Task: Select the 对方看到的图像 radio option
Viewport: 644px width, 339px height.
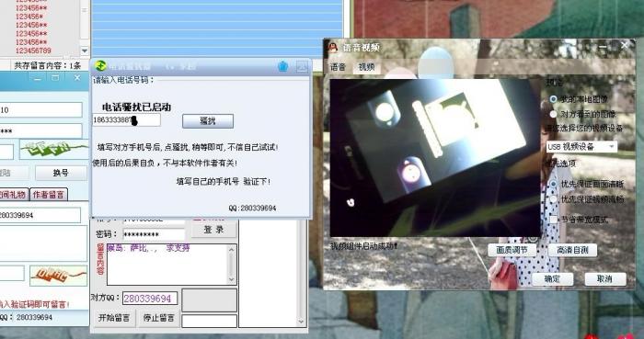Action: pos(553,114)
